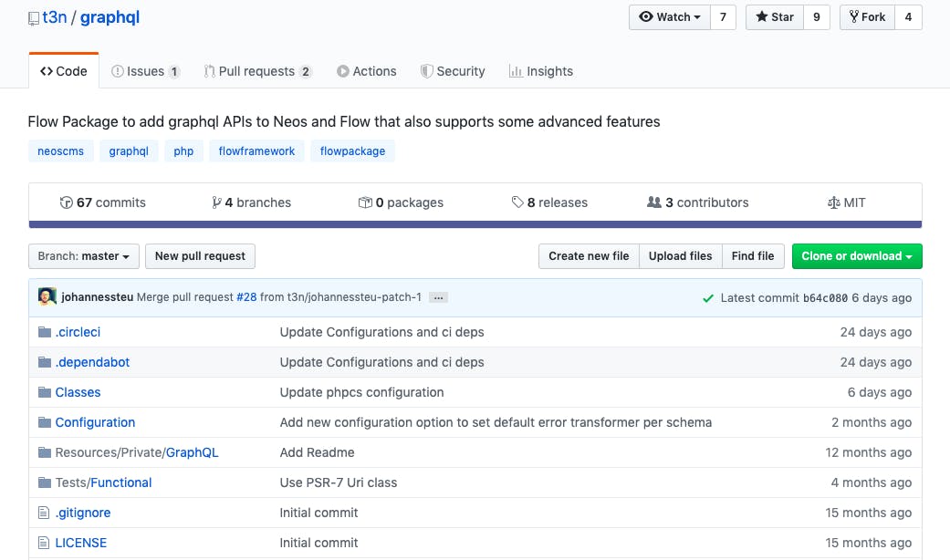
Task: Select the flowpackage topic tag
Action: [352, 151]
